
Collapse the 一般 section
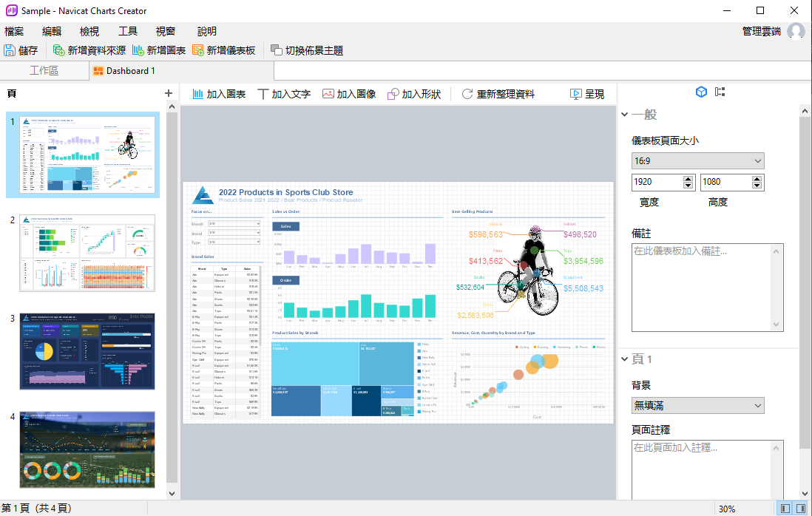[x=626, y=115]
